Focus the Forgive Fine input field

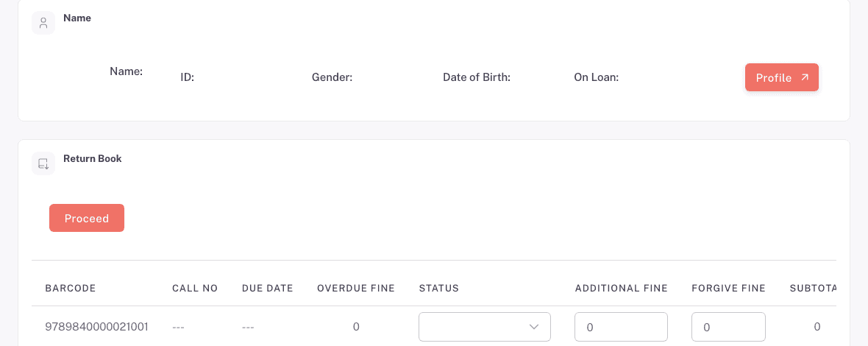(728, 327)
